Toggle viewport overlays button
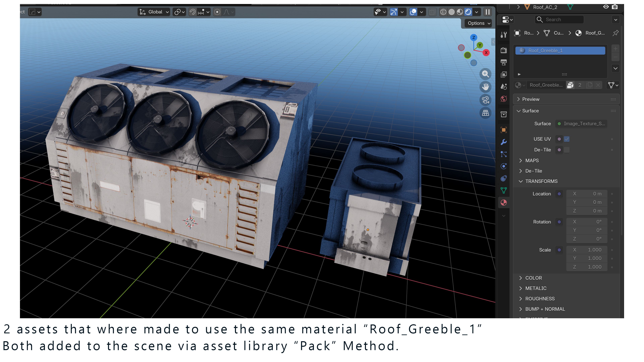The height and width of the screenshot is (362, 644). [x=413, y=12]
